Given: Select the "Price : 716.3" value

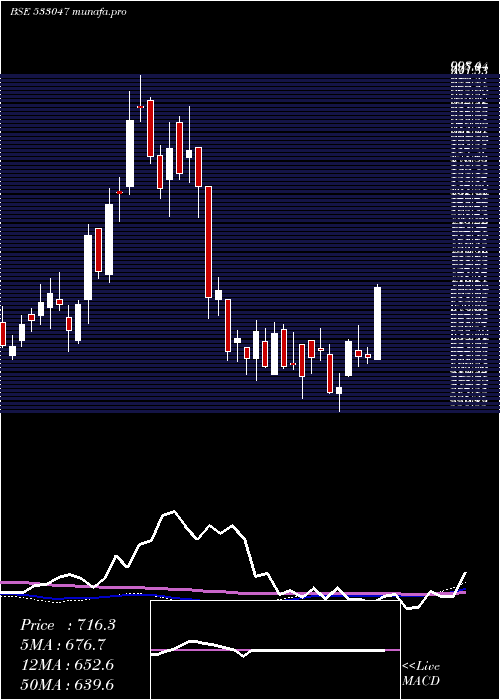Looking at the screenshot, I should point(68,625).
